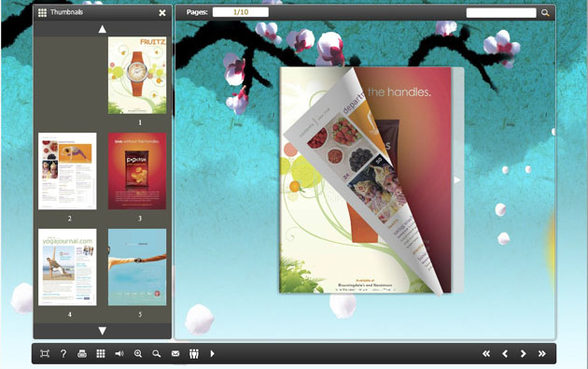
Task: Toggle fullscreen mode from the bottom toolbar
Action: (x=45, y=354)
